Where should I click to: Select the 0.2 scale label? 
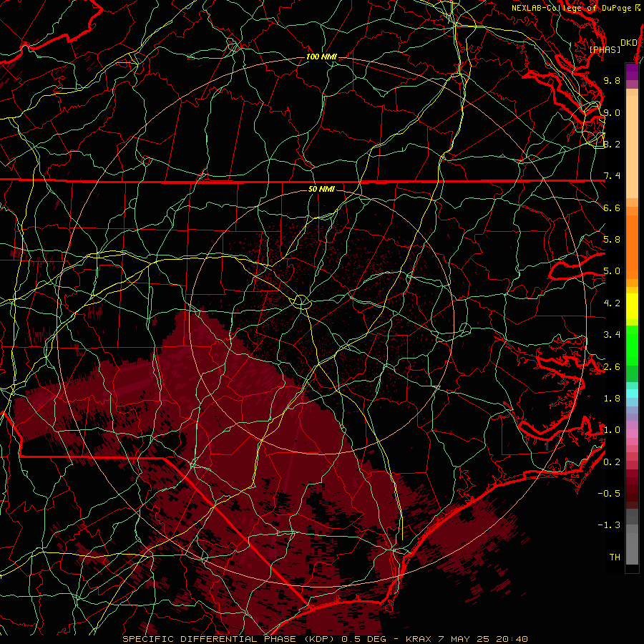click(x=612, y=462)
